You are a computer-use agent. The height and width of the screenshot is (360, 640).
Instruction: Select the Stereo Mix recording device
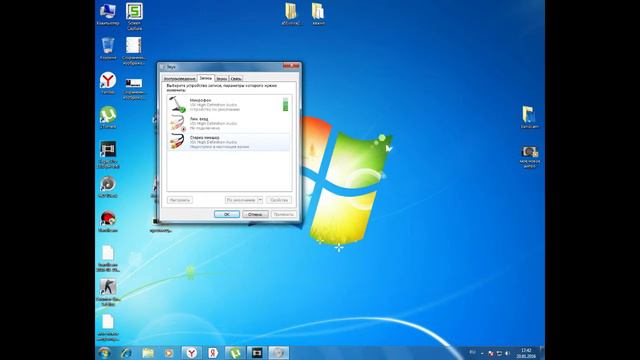coord(229,142)
